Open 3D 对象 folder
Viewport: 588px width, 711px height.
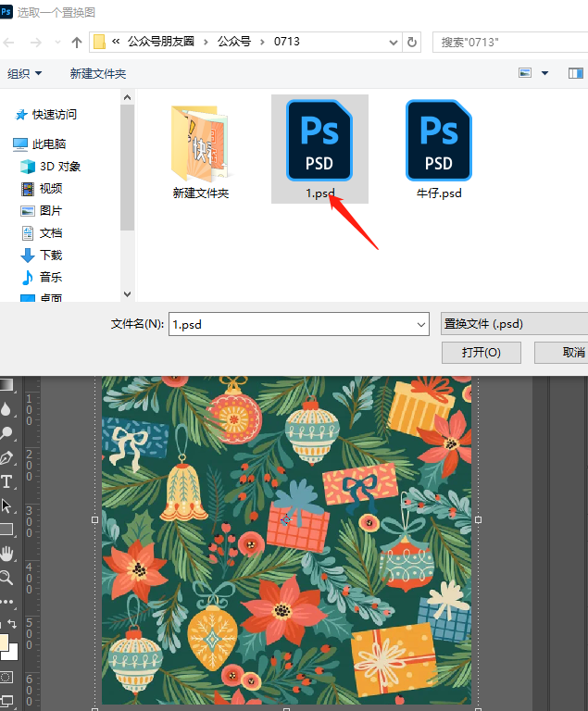51,167
